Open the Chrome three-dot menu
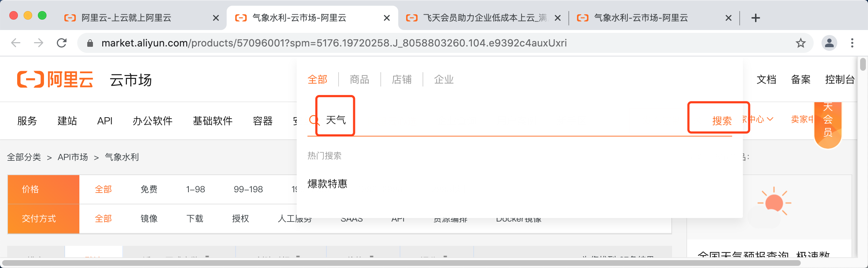868x268 pixels. [852, 43]
